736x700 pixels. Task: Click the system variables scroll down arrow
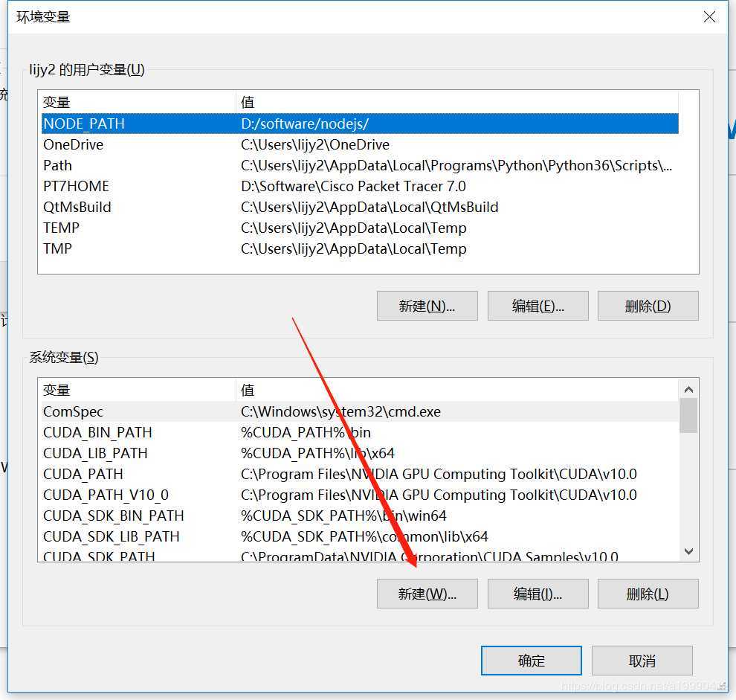pos(688,551)
